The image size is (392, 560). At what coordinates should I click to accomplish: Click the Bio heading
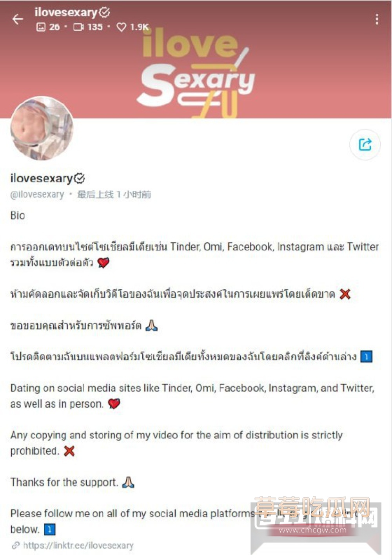click(x=18, y=215)
